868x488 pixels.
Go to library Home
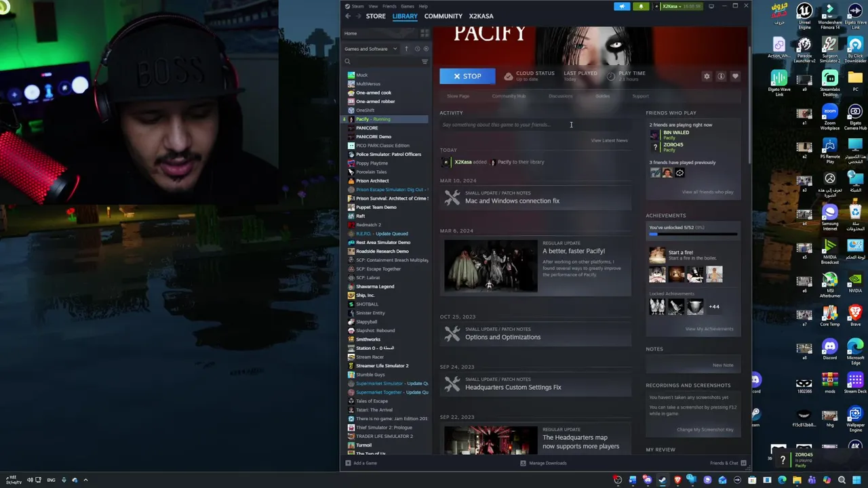351,33
